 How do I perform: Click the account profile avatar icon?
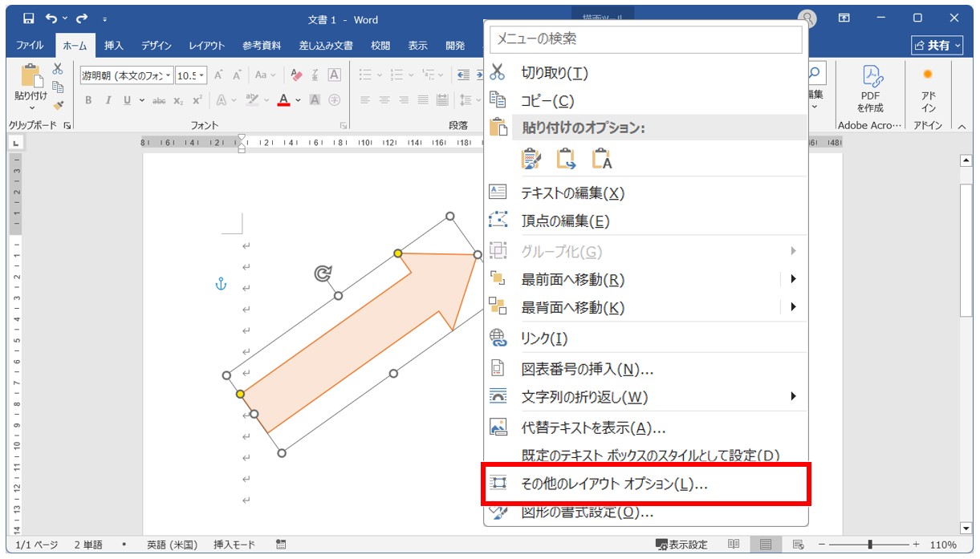[x=808, y=18]
